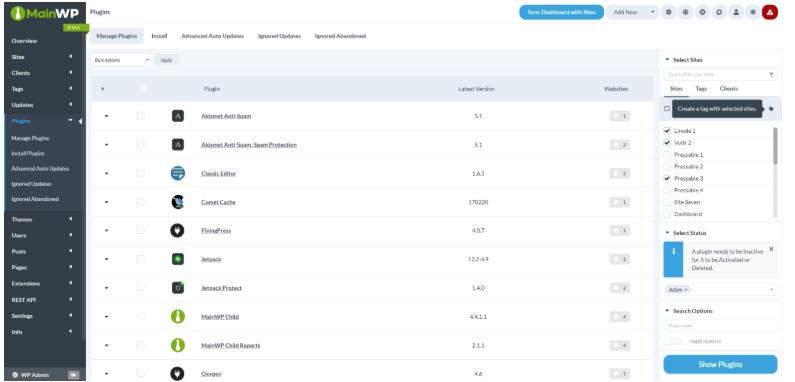Open the Advanced Auto Updates tab
The width and height of the screenshot is (795, 382).
click(x=212, y=36)
